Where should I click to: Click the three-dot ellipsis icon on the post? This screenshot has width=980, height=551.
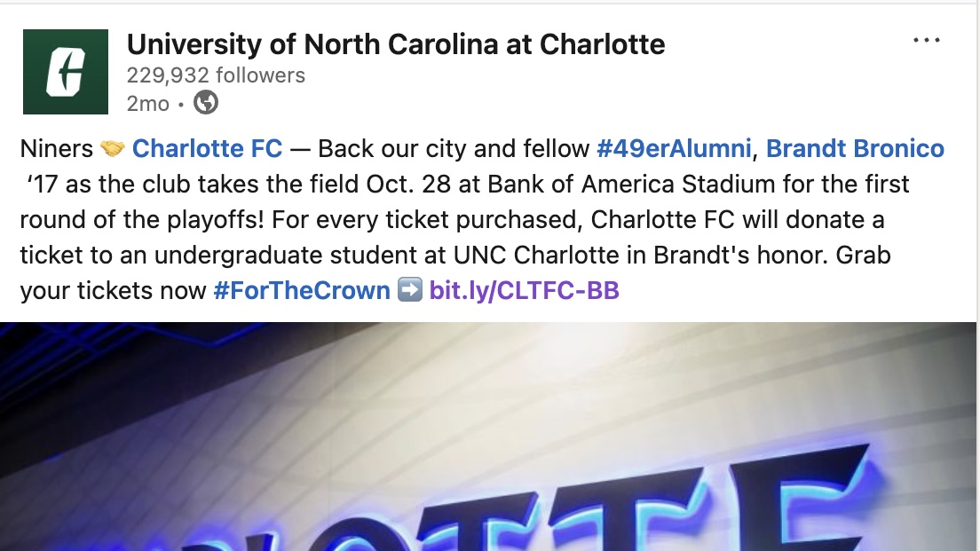[x=928, y=39]
